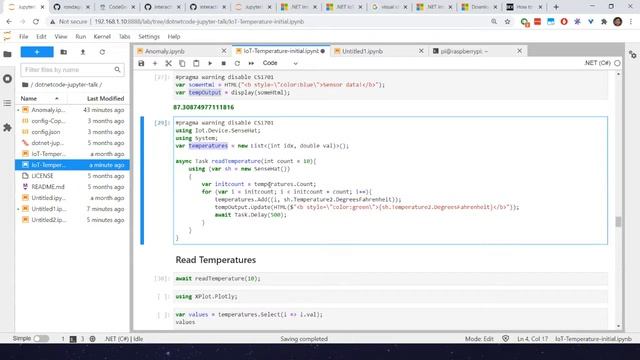Open a new browser tab
Viewport: 640px width, 360px height.
pos(556,7)
